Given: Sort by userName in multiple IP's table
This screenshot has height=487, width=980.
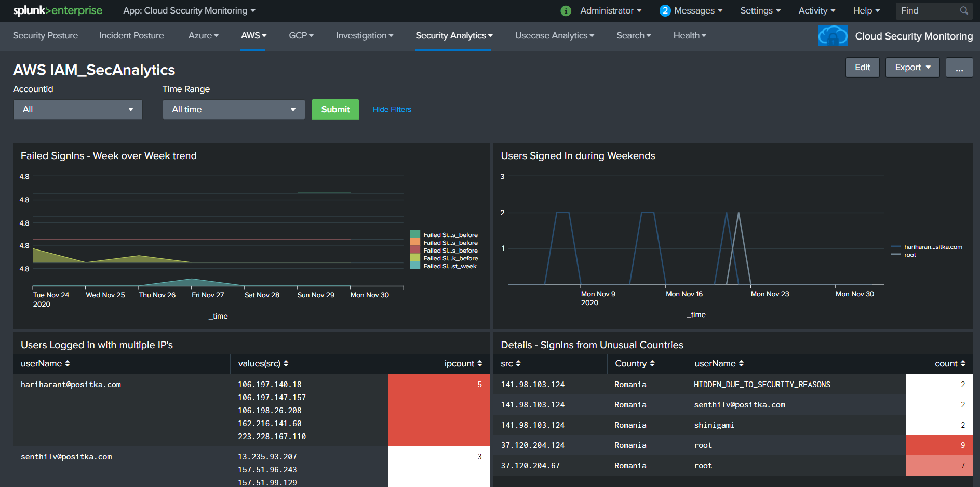Looking at the screenshot, I should click(45, 363).
